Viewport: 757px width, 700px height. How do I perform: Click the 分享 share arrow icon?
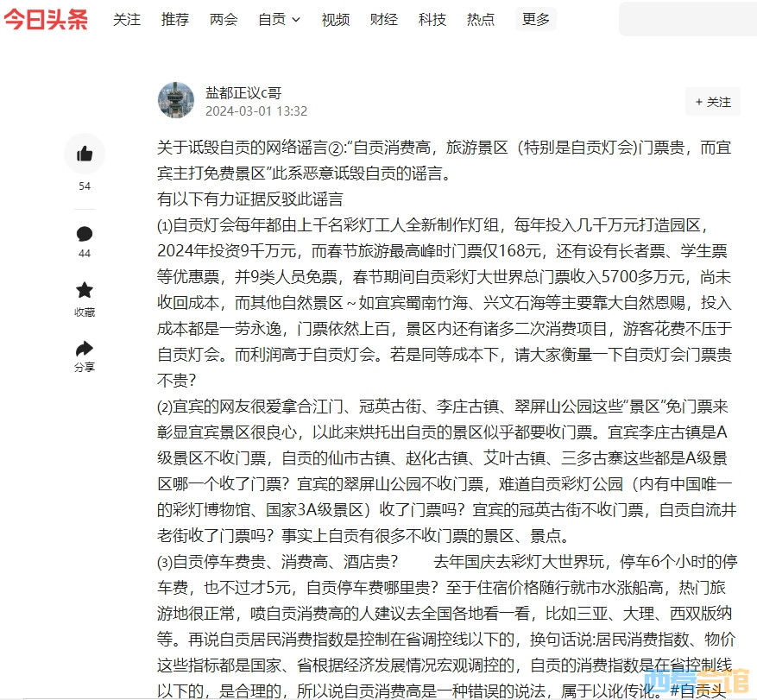(85, 349)
